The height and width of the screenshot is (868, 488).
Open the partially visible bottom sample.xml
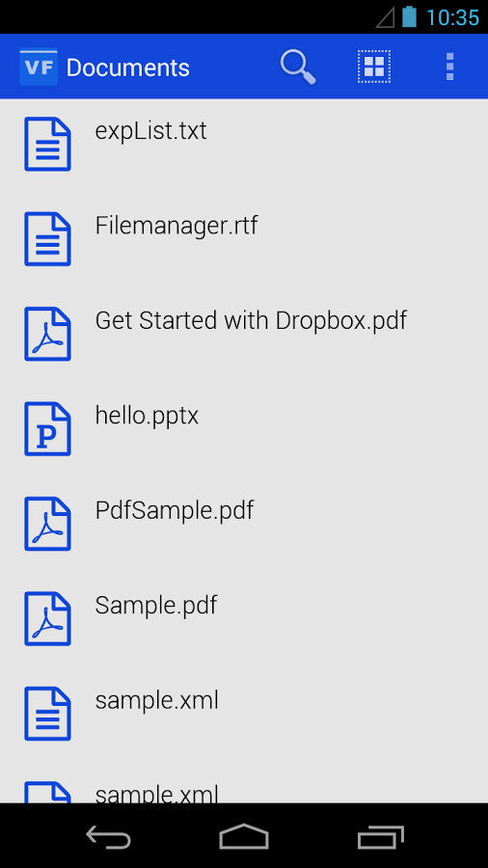(x=244, y=792)
